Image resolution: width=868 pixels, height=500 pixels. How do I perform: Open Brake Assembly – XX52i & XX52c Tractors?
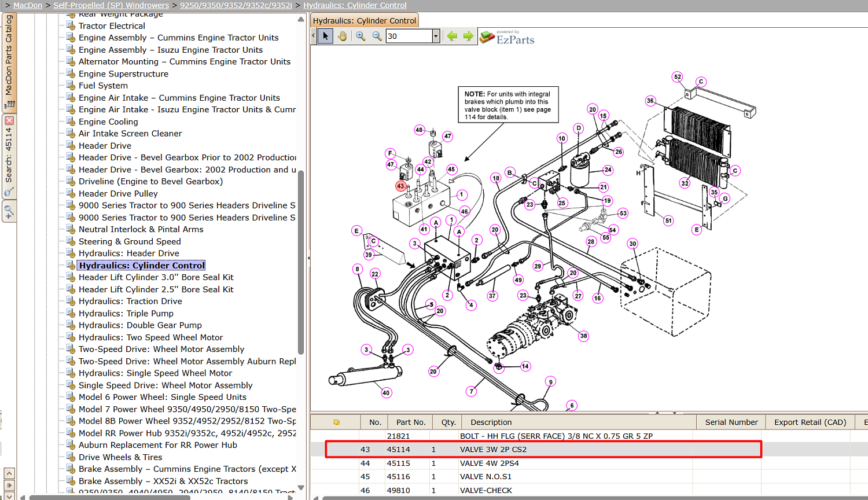tap(163, 481)
